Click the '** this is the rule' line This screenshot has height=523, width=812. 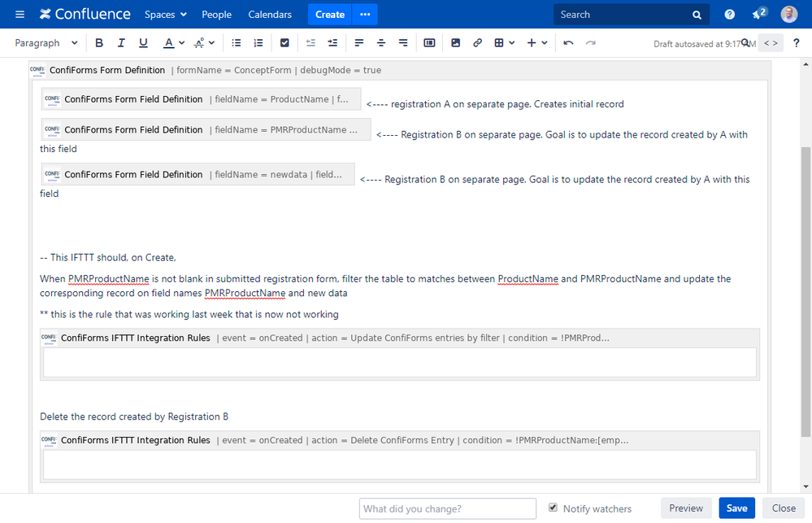(189, 314)
